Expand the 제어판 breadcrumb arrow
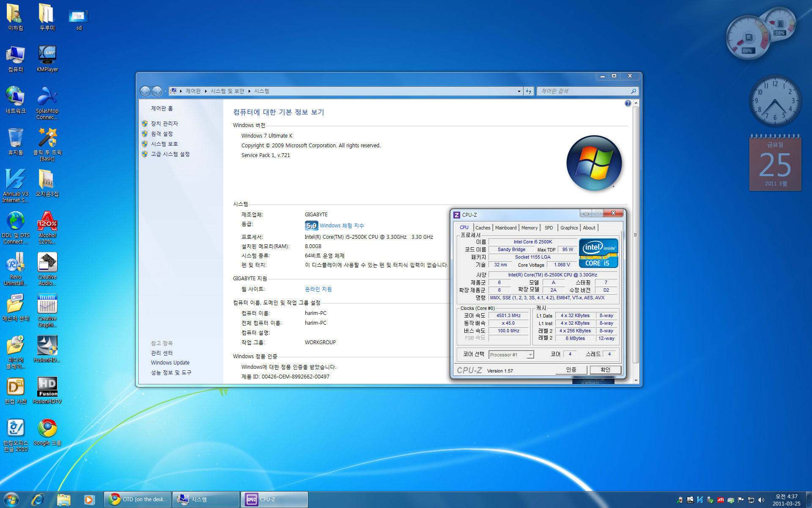Viewport: 812px width, 508px height. coord(206,91)
